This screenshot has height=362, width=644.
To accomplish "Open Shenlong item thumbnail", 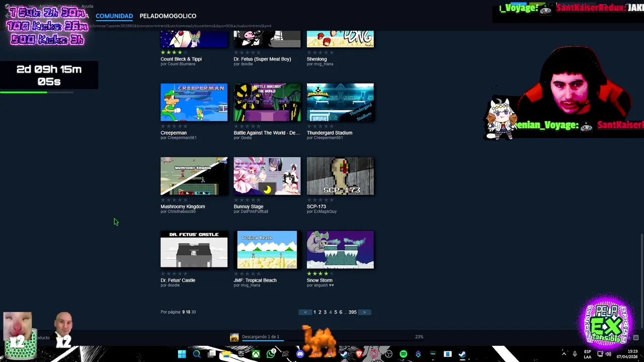I will pyautogui.click(x=340, y=39).
